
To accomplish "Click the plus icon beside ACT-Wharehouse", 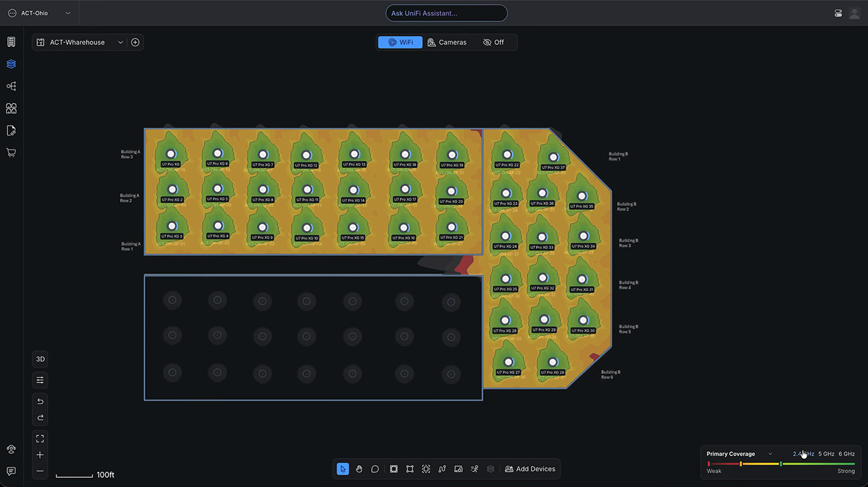I will tap(135, 42).
